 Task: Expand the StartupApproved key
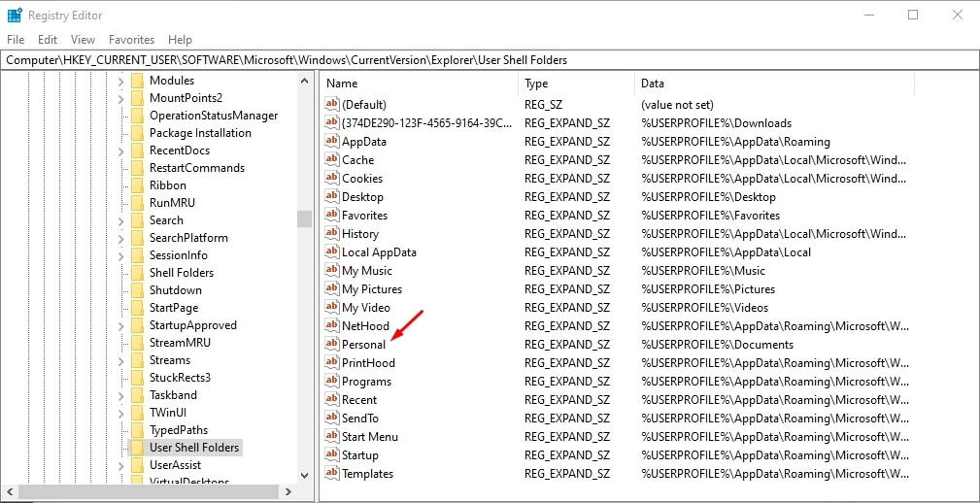(120, 325)
